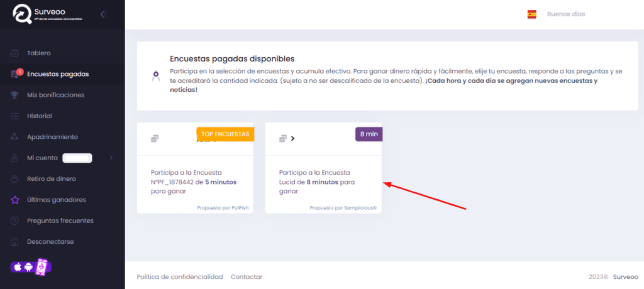Click the Contactar footer link
Image resolution: width=644 pixels, height=289 pixels.
247,277
